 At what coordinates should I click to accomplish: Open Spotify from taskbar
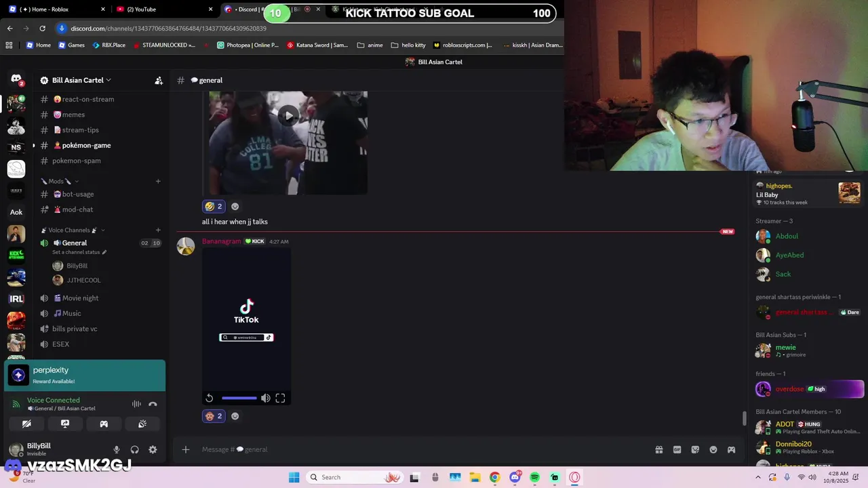(x=534, y=477)
